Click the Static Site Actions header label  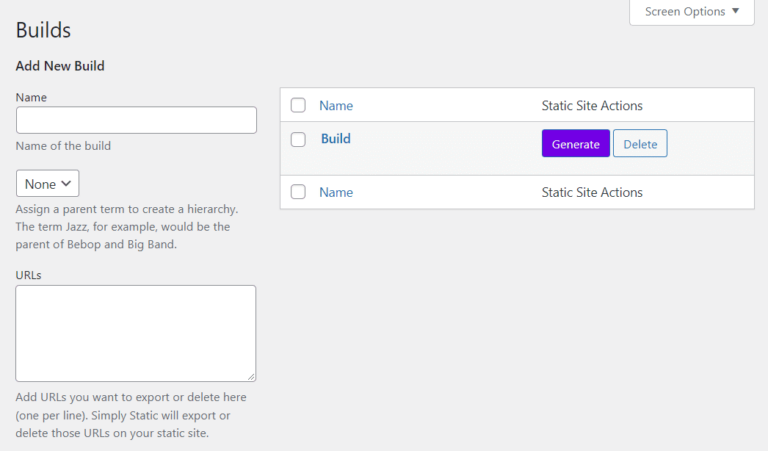coord(592,105)
